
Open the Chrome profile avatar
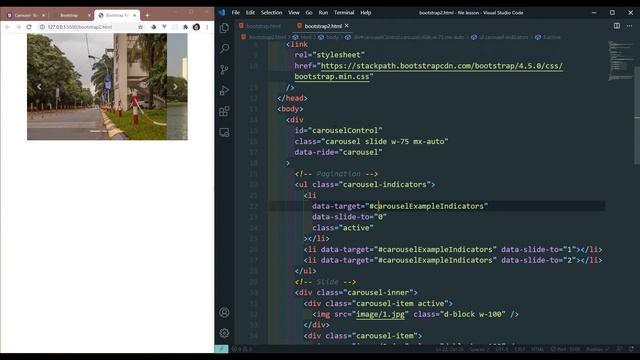(x=196, y=27)
